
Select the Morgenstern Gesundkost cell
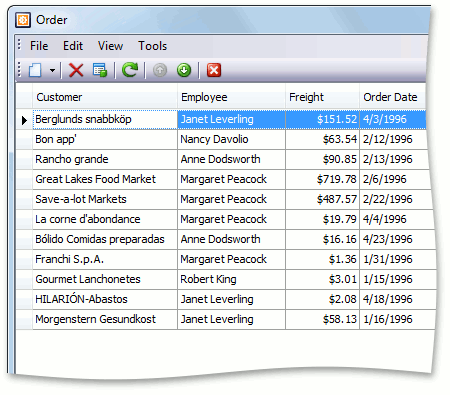point(105,319)
